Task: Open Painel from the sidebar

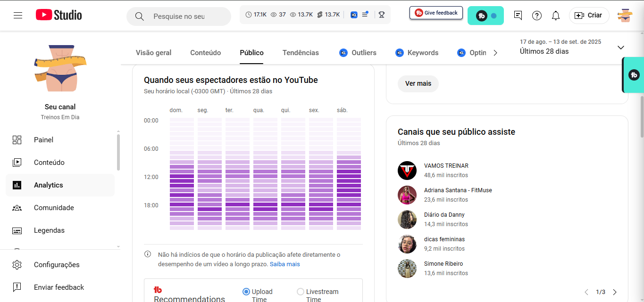Action: tap(43, 140)
